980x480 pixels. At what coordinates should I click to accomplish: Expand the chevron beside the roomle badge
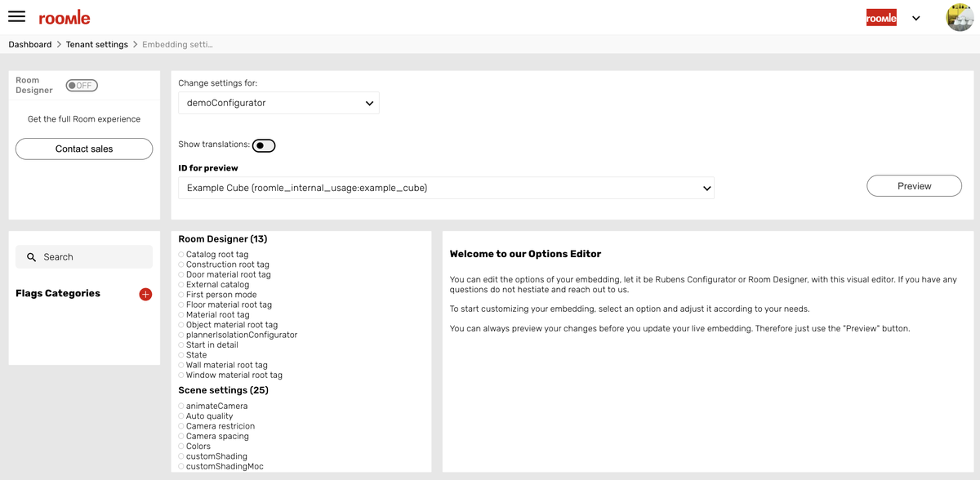[x=915, y=17]
